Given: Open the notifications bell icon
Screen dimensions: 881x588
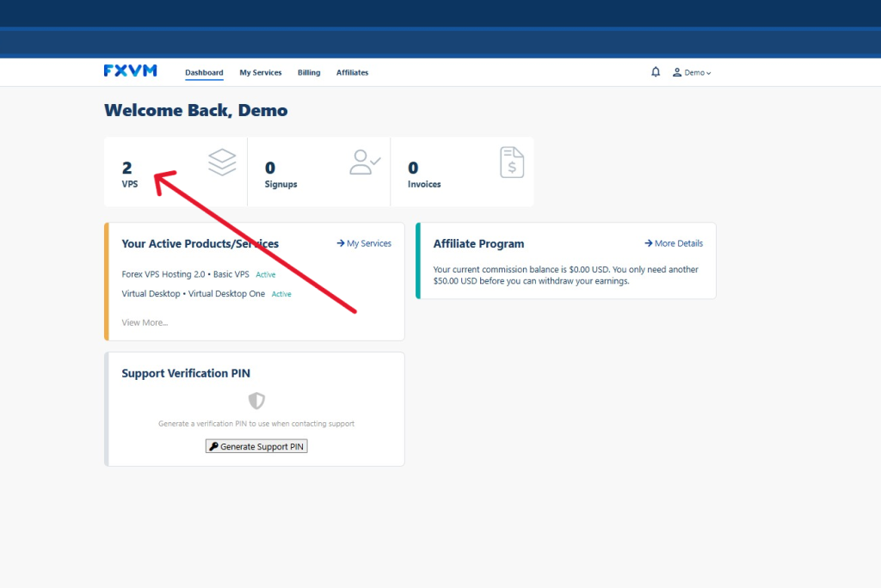Looking at the screenshot, I should click(x=656, y=72).
